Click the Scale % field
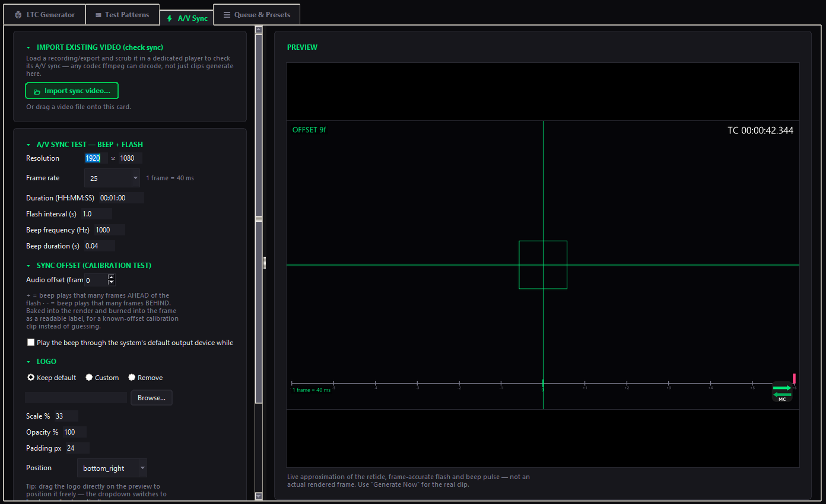The height and width of the screenshot is (504, 826). point(66,416)
